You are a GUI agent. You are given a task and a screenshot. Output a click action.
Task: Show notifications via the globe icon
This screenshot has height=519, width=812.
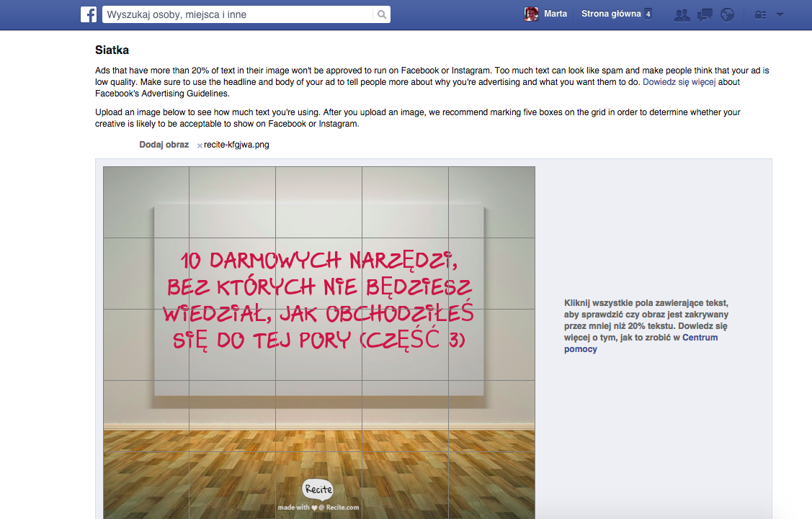(x=727, y=14)
